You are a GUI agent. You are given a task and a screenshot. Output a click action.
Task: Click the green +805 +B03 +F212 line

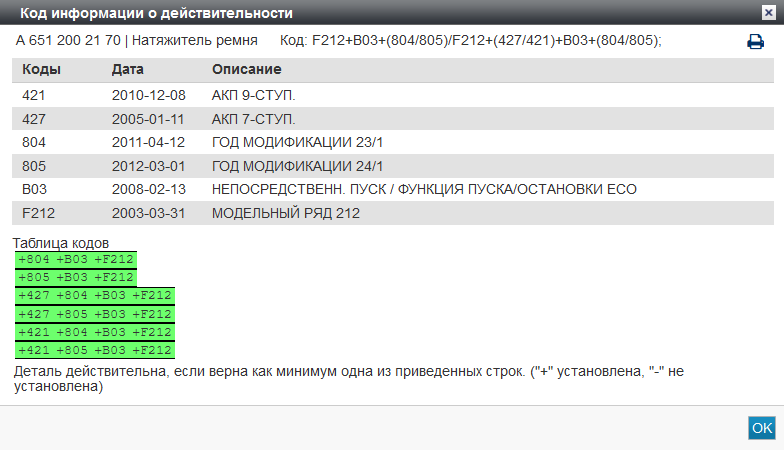click(x=76, y=278)
